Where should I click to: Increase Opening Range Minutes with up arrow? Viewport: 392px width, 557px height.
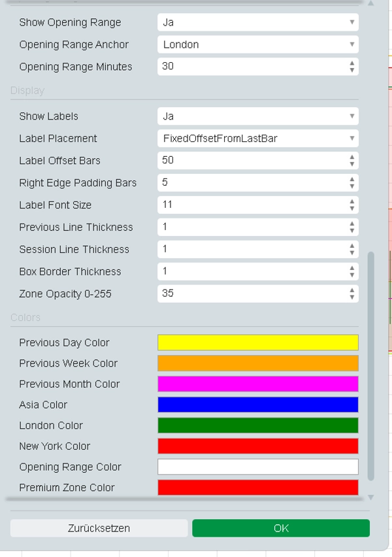tap(352, 63)
